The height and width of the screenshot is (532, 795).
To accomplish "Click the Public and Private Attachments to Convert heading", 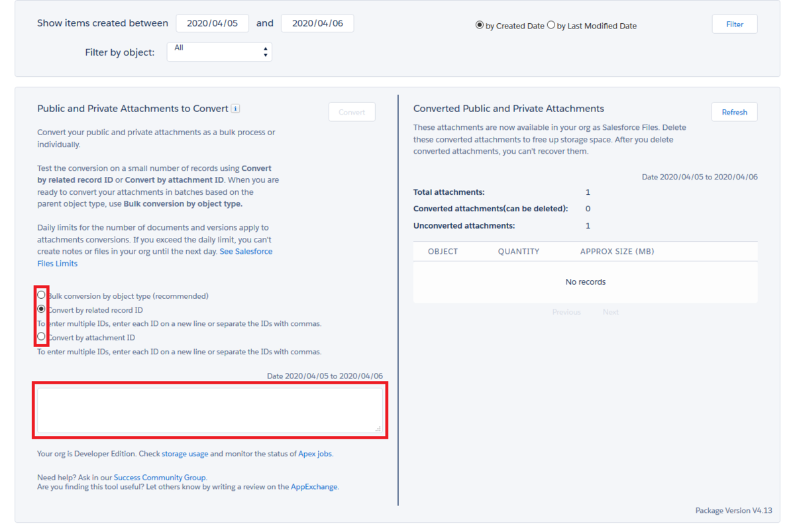I will click(132, 109).
